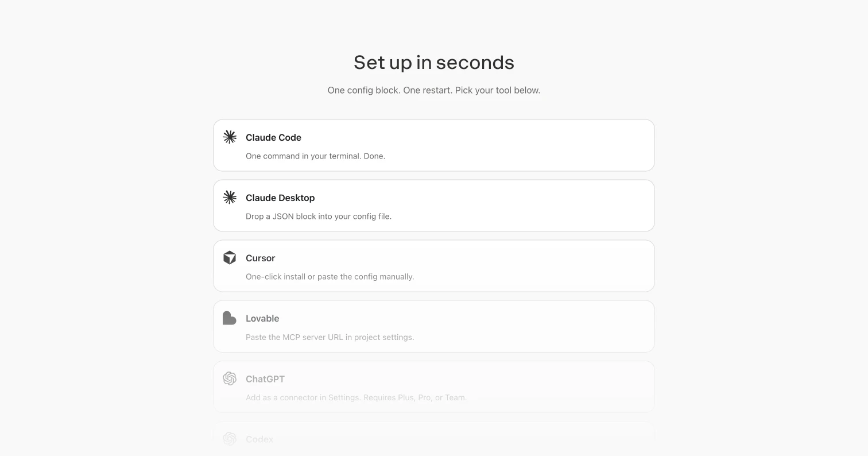Click the Cursor card heading
This screenshot has width=868, height=456.
click(x=260, y=258)
